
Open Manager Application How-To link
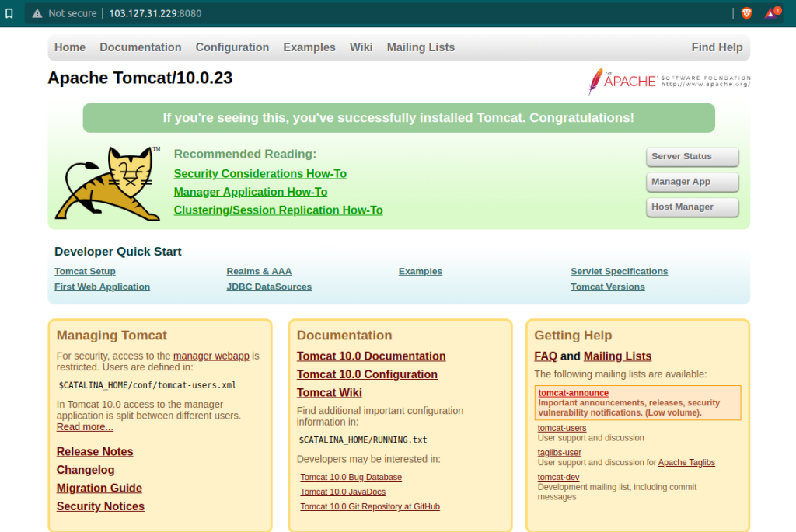[x=250, y=192]
